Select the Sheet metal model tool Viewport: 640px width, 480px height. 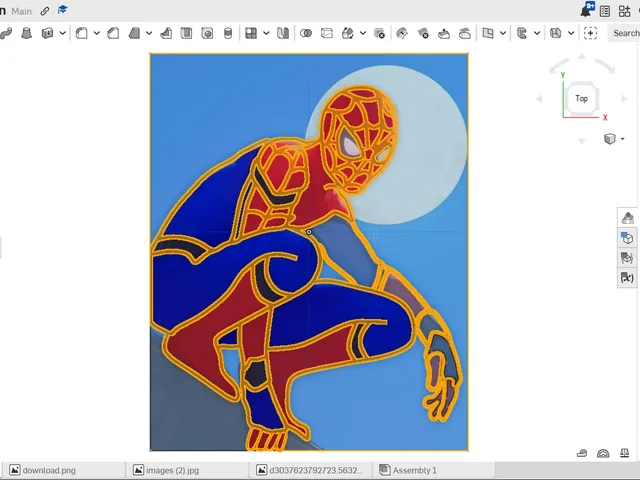coord(522,33)
